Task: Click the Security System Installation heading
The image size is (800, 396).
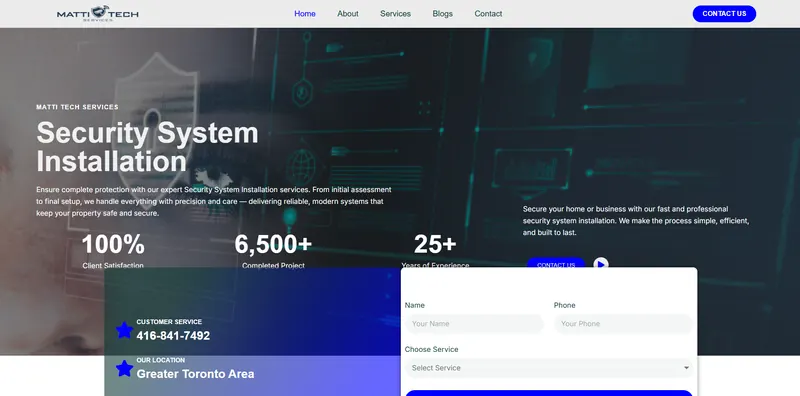Action: coord(147,147)
